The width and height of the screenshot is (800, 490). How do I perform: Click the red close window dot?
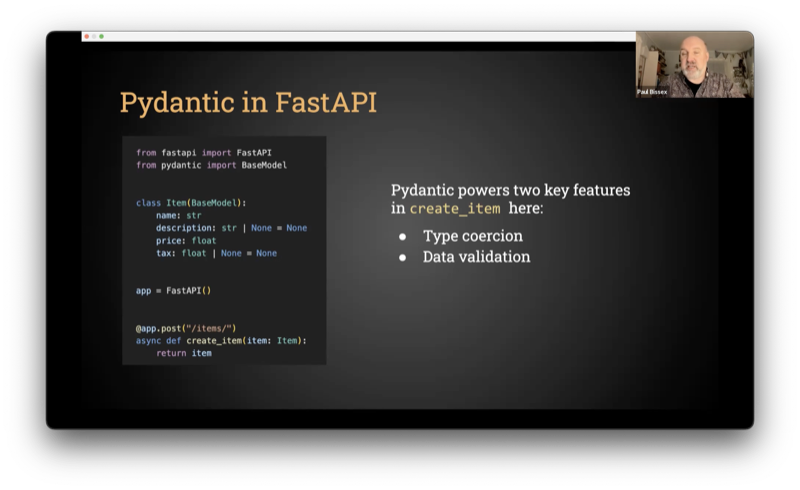click(x=87, y=36)
